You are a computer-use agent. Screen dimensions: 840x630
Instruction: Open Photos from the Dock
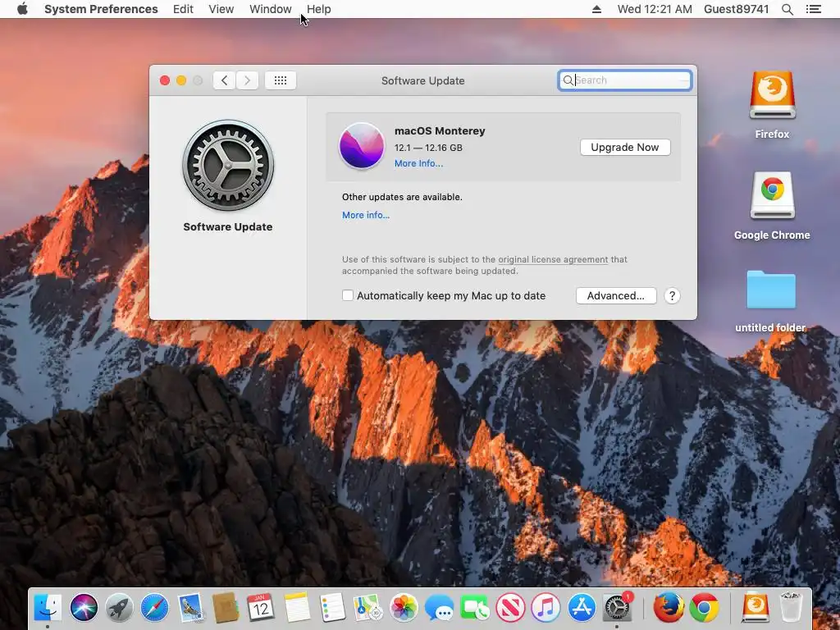pos(404,608)
